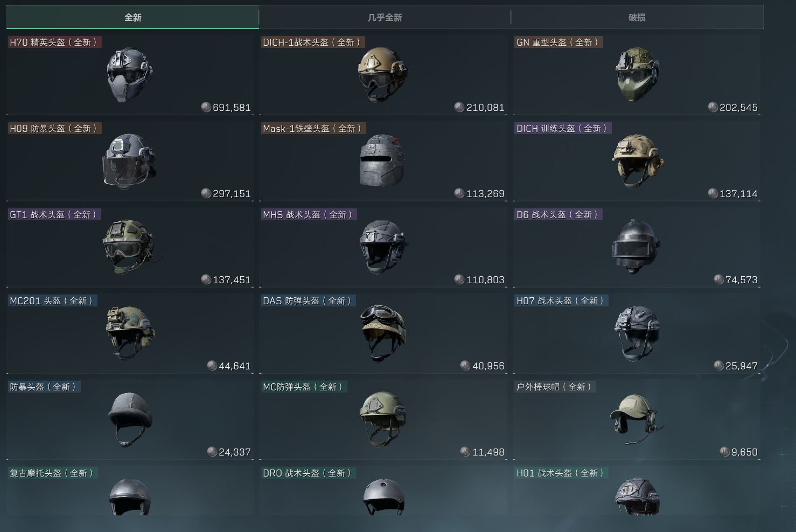Open the 破损 condition tab

637,17
